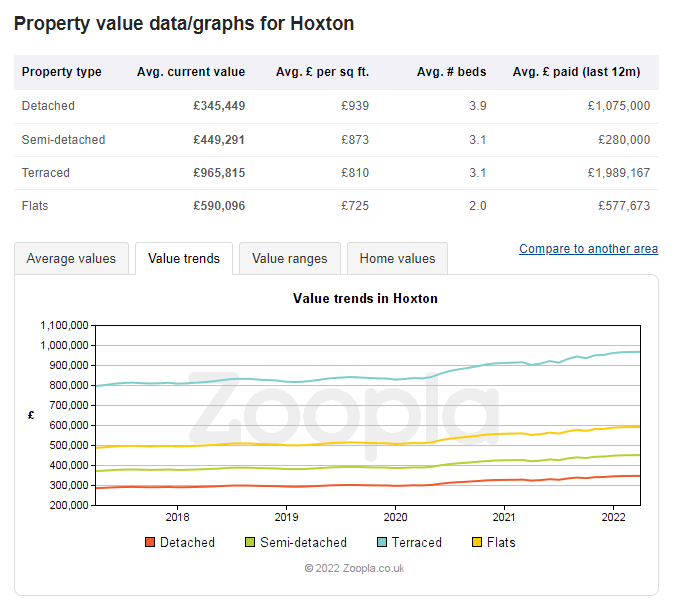Image resolution: width=677 pixels, height=606 pixels.
Task: Click the Compare to another area link
Action: point(588,249)
